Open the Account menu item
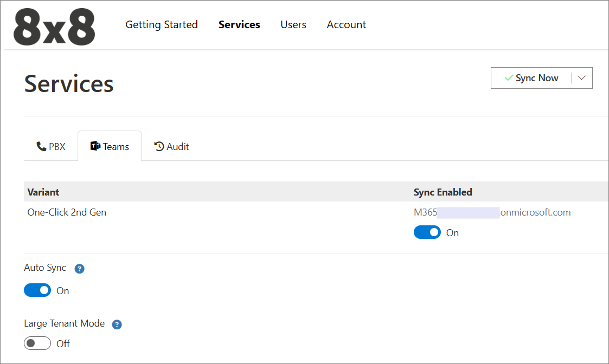This screenshot has height=364, width=609. click(x=346, y=24)
